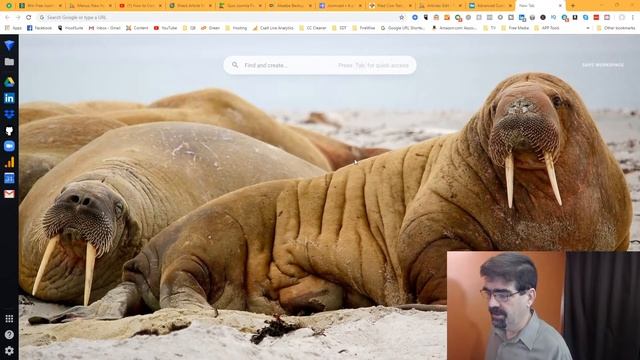Close the New Tab tab
The width and height of the screenshot is (640, 360).
(560, 6)
